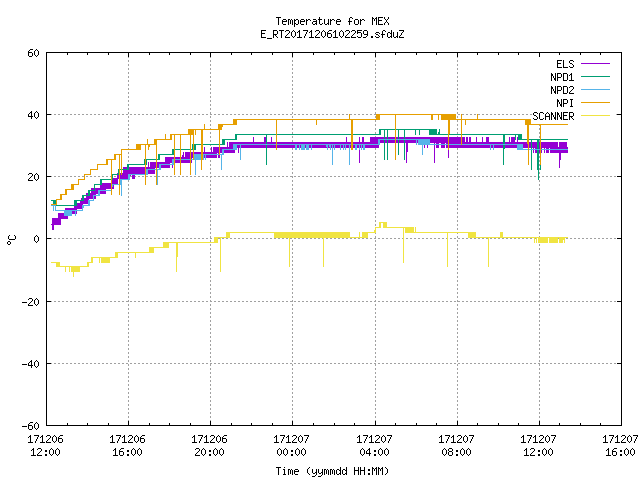This screenshot has width=640, height=480.
Task: Click the 171207 00:00 x-axis label
Action: click(x=291, y=446)
